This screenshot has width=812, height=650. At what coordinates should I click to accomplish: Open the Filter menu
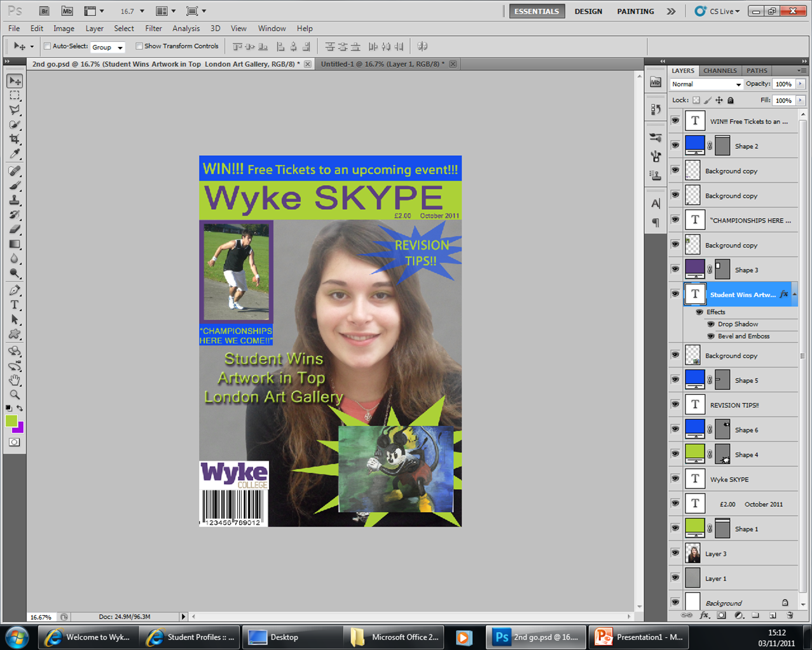[x=153, y=29]
